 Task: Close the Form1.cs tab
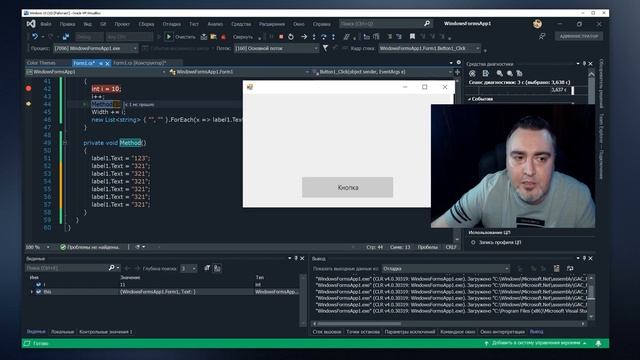click(x=107, y=63)
